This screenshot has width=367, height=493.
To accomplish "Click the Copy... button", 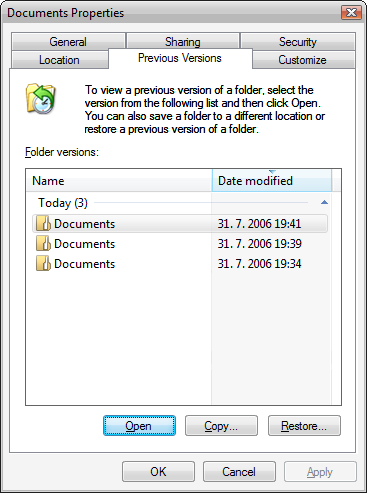I will coord(221,426).
